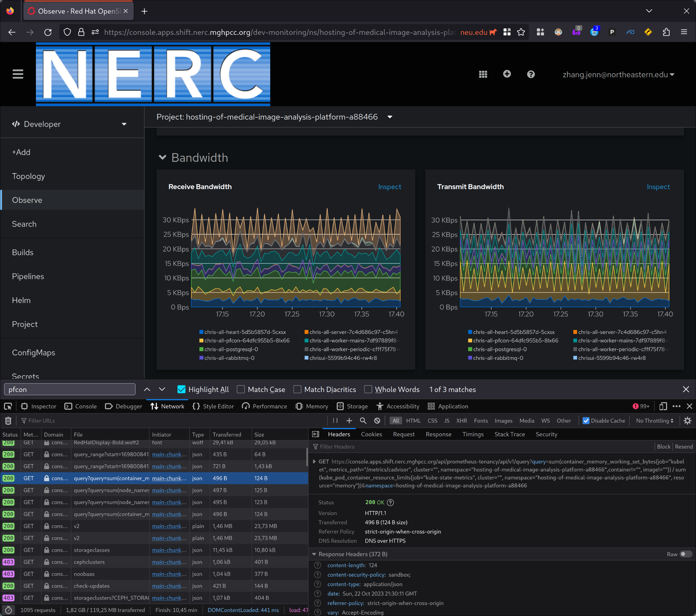Click chris-all-server legend swatch in Receive chart
This screenshot has width=696, height=616.
point(306,332)
